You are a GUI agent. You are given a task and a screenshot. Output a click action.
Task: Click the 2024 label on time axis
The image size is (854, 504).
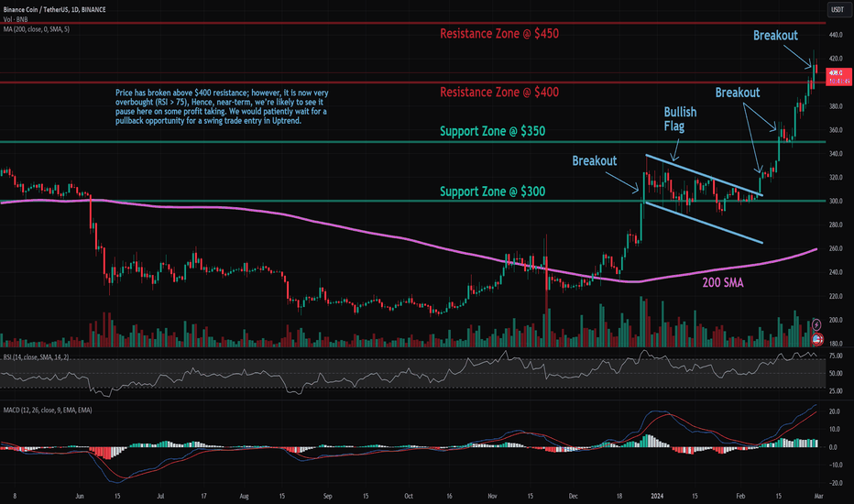point(657,497)
